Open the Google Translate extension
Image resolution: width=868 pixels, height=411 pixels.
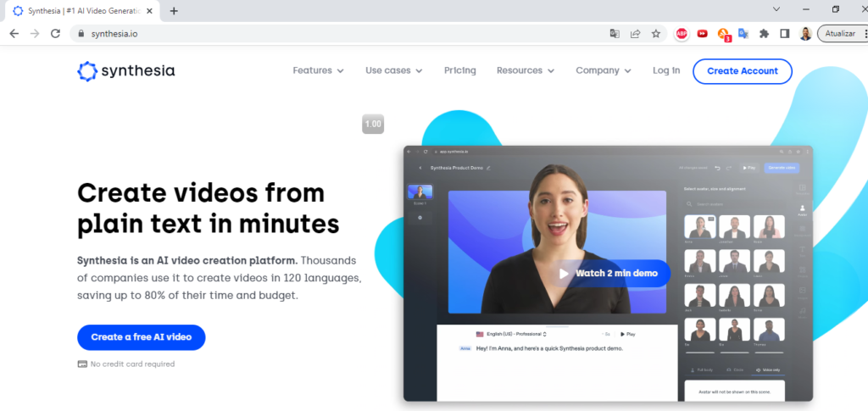(x=743, y=34)
